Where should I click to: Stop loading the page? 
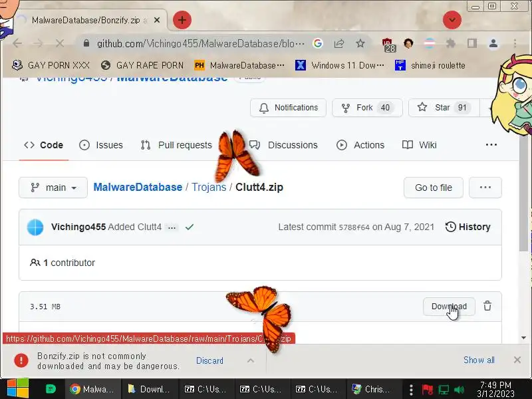click(59, 43)
